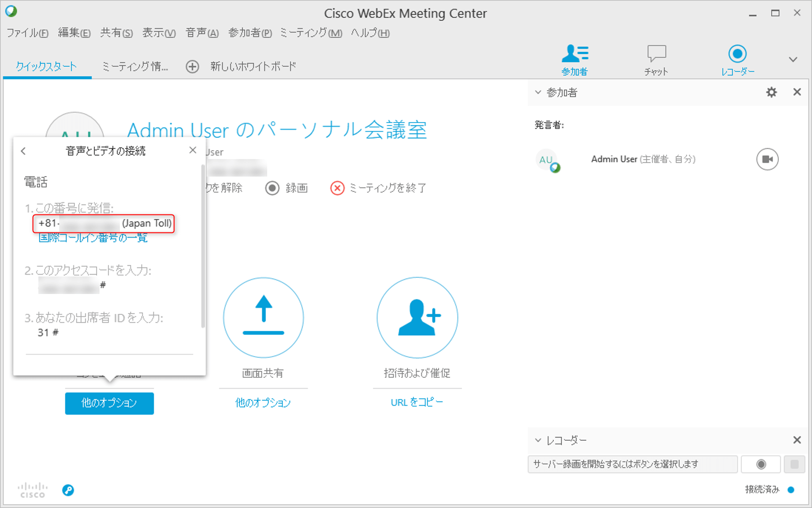Open the 国際コールイン番号の一覧 link

[93, 238]
